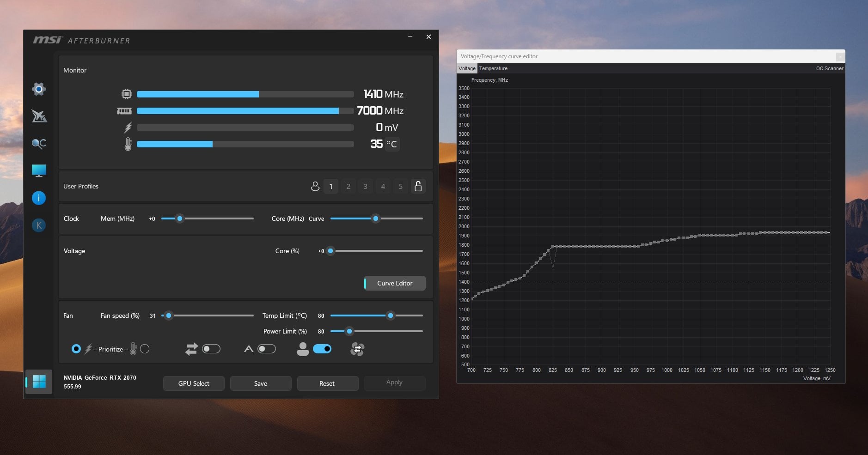Open the Curve Editor button

(x=395, y=283)
